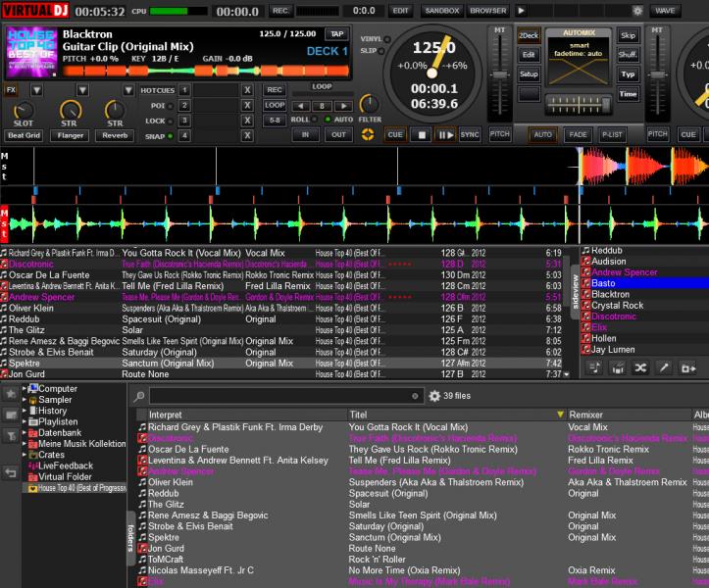The width and height of the screenshot is (709, 588).
Task: Sort by the Titel column header
Action: [457, 415]
